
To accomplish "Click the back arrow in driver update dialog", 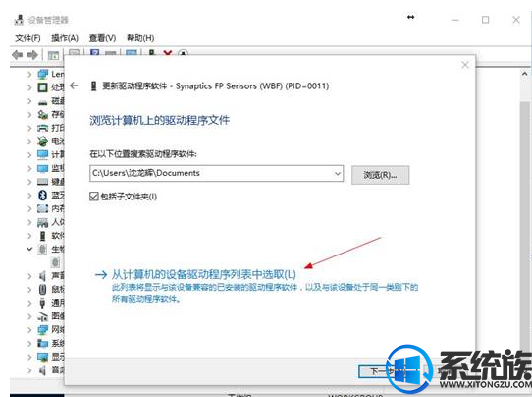I will pyautogui.click(x=74, y=85).
